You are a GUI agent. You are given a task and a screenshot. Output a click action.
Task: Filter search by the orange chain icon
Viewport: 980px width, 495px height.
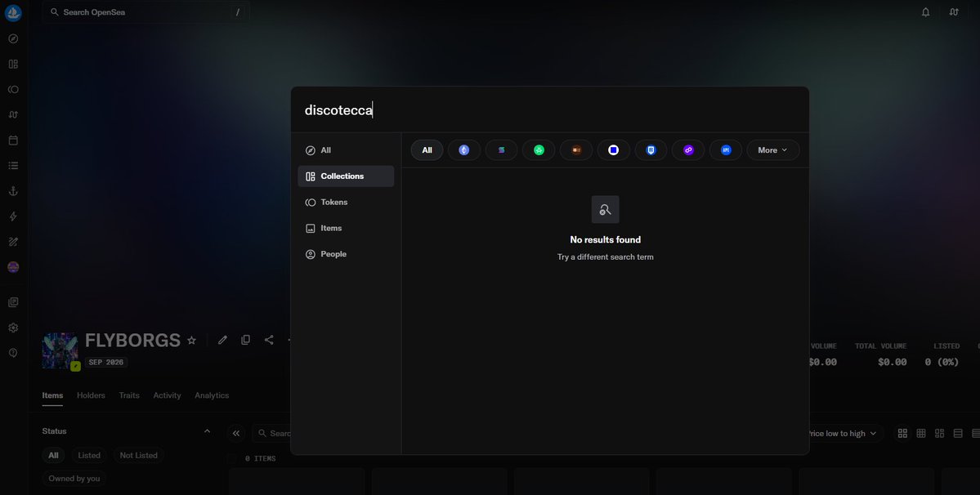(x=576, y=149)
